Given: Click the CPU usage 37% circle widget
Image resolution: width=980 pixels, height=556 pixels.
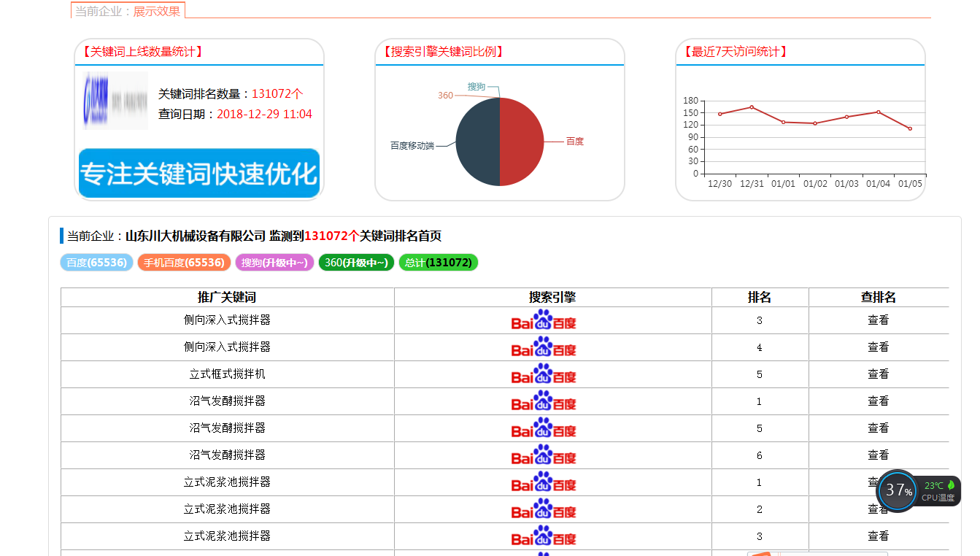Looking at the screenshot, I should pyautogui.click(x=897, y=491).
